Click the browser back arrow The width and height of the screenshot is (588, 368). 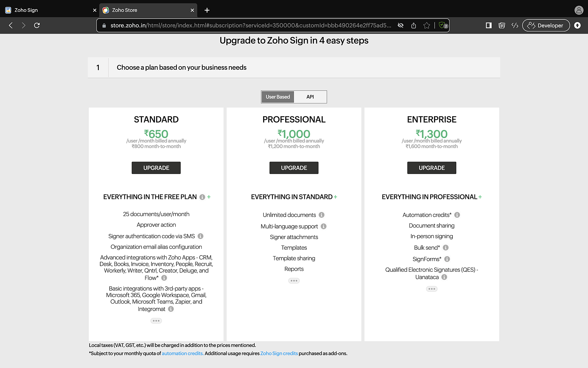point(11,25)
